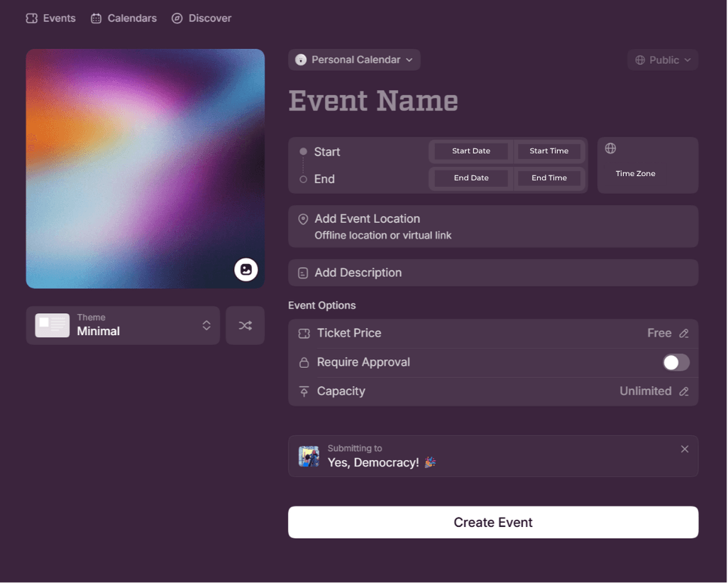Click the Event Name field

[373, 101]
